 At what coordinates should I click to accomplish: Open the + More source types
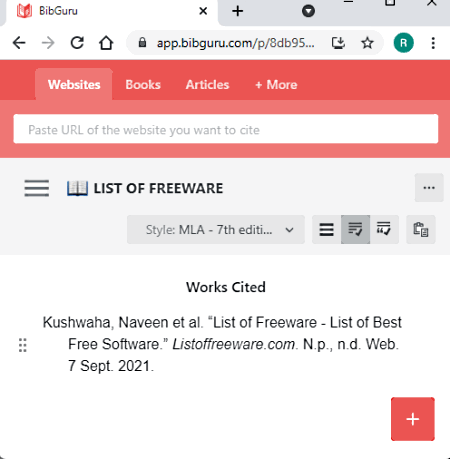click(x=276, y=85)
